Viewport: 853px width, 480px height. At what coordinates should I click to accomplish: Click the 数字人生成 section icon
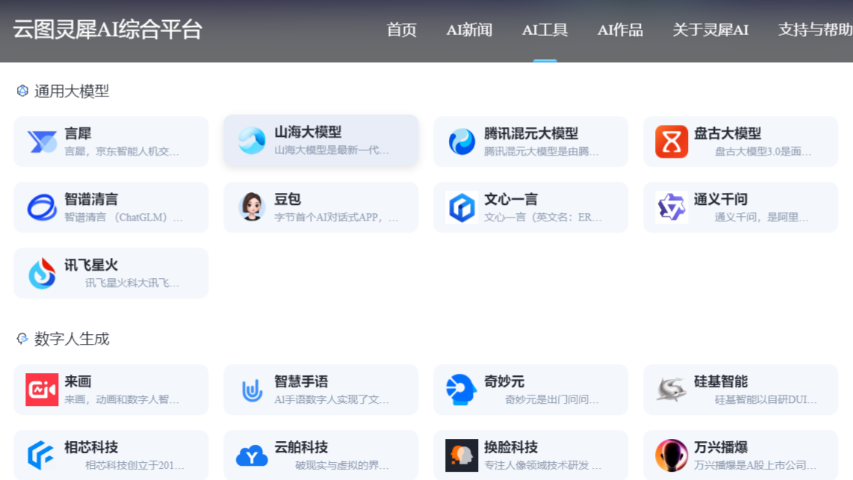point(22,339)
